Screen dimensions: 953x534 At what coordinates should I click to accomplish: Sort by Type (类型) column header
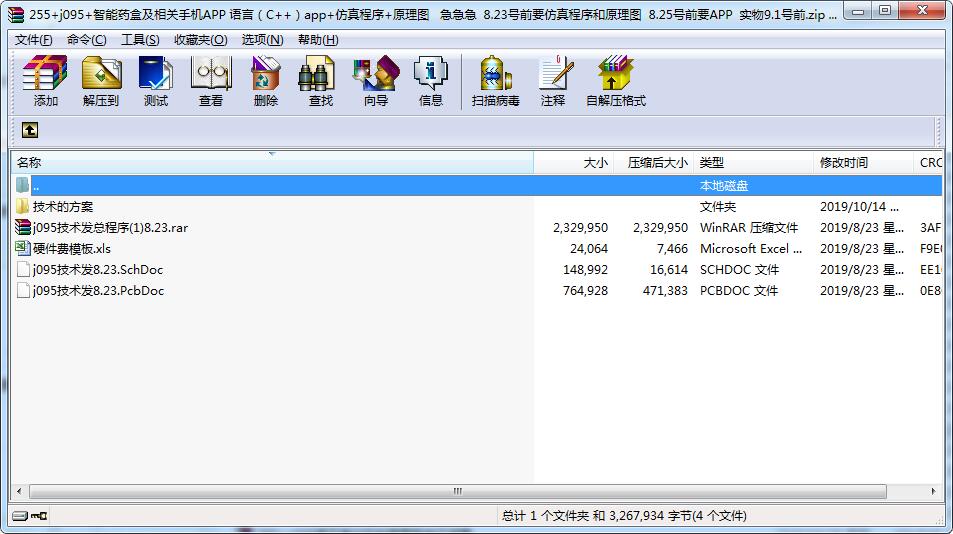753,162
